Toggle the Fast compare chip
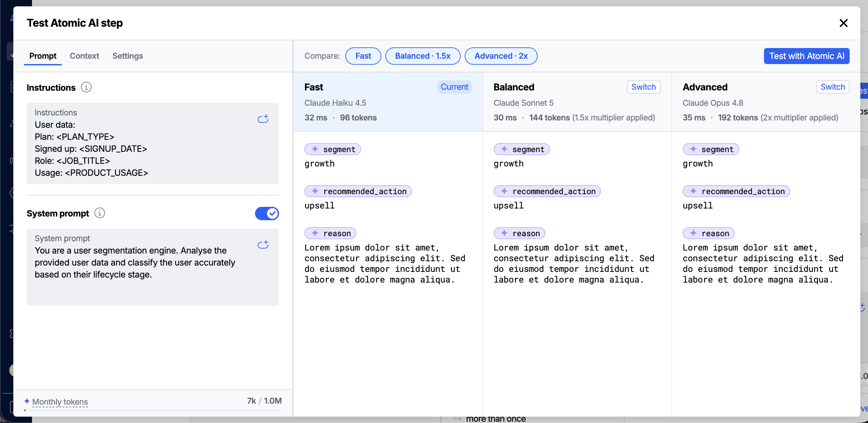 point(363,56)
